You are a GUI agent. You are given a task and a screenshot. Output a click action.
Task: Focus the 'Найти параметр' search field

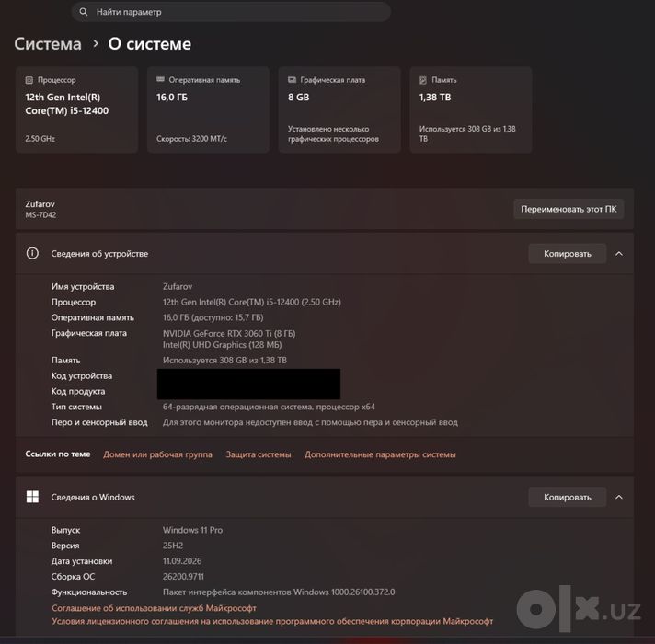231,12
